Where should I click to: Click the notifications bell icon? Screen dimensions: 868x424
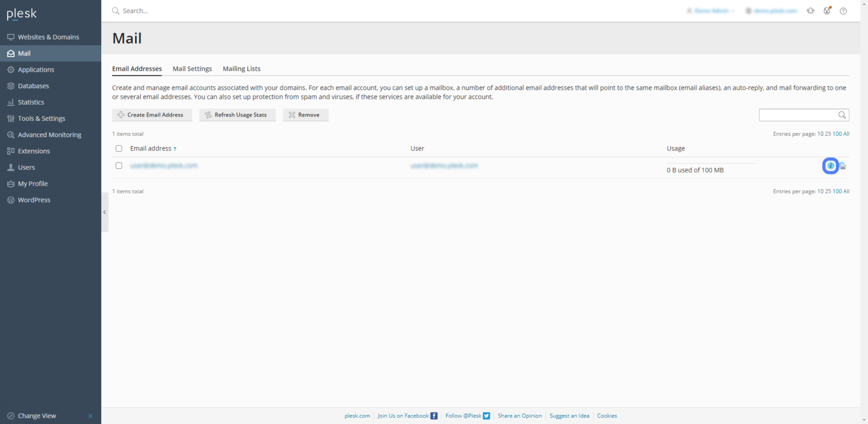pos(810,11)
